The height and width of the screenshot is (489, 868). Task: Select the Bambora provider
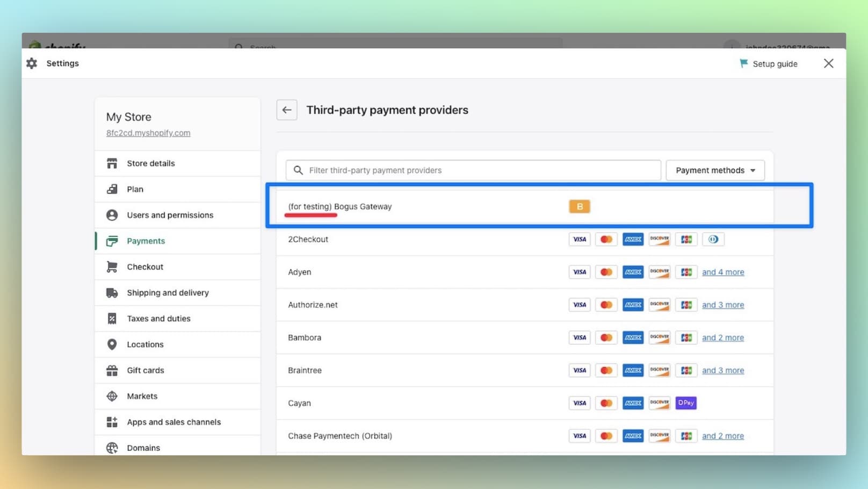coord(525,337)
